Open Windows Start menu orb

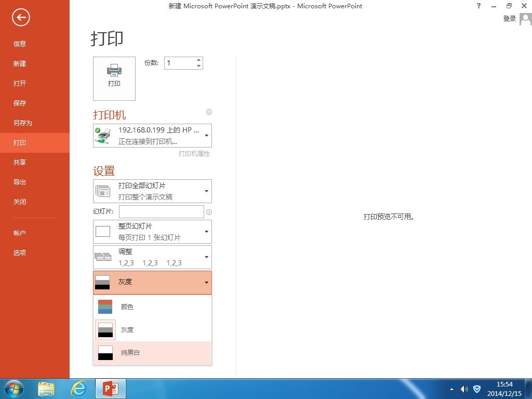tap(14, 389)
